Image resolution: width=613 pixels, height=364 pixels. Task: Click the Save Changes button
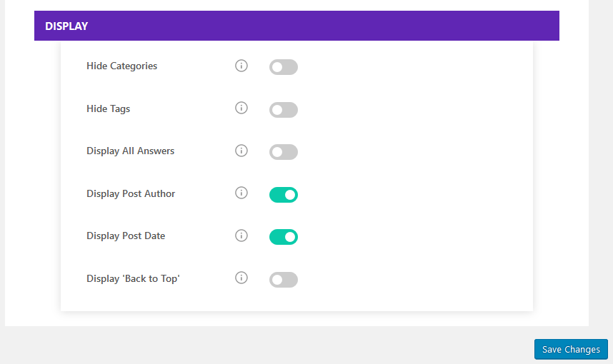pyautogui.click(x=571, y=349)
